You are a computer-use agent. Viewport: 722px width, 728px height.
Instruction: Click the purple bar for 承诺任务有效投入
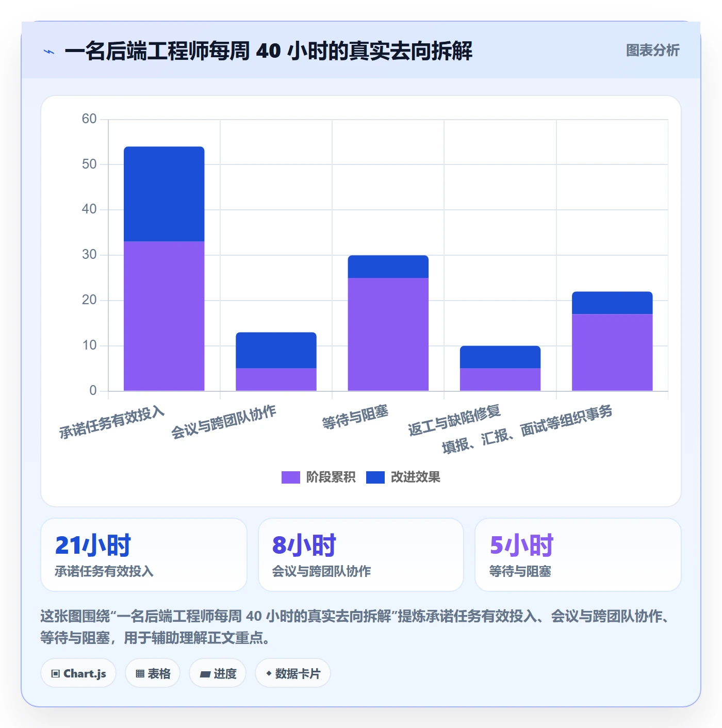[164, 316]
